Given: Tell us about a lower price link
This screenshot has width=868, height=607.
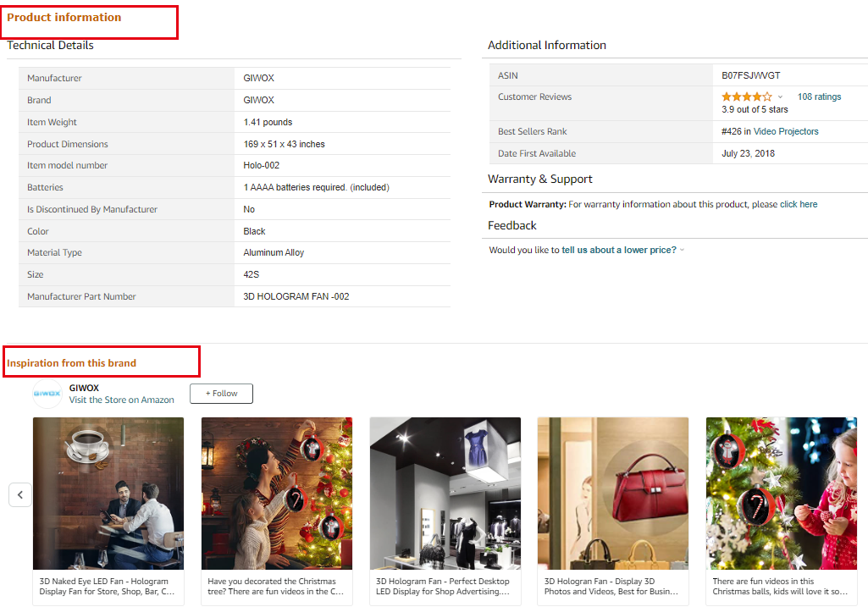Looking at the screenshot, I should click(619, 250).
